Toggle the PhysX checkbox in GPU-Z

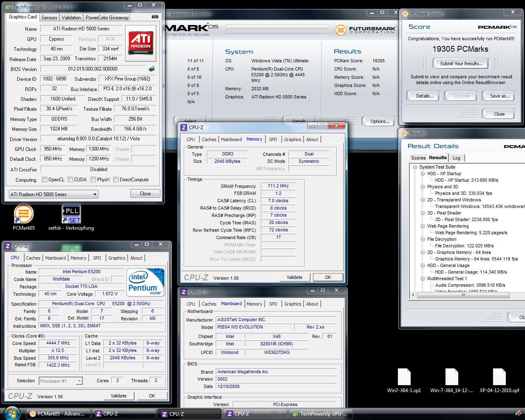[x=93, y=180]
